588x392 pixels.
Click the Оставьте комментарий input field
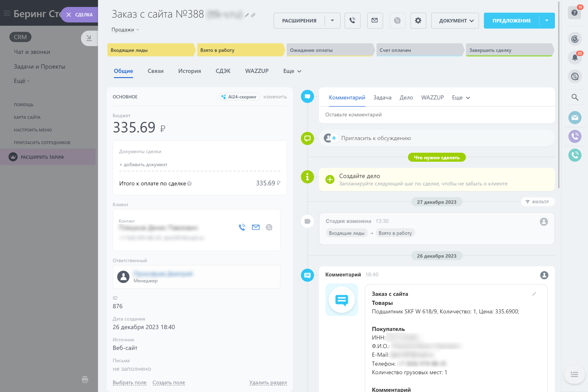(436, 115)
